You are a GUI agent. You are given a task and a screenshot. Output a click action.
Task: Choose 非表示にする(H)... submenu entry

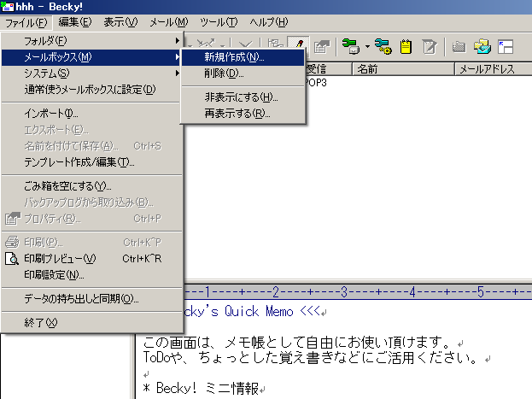pos(243,97)
